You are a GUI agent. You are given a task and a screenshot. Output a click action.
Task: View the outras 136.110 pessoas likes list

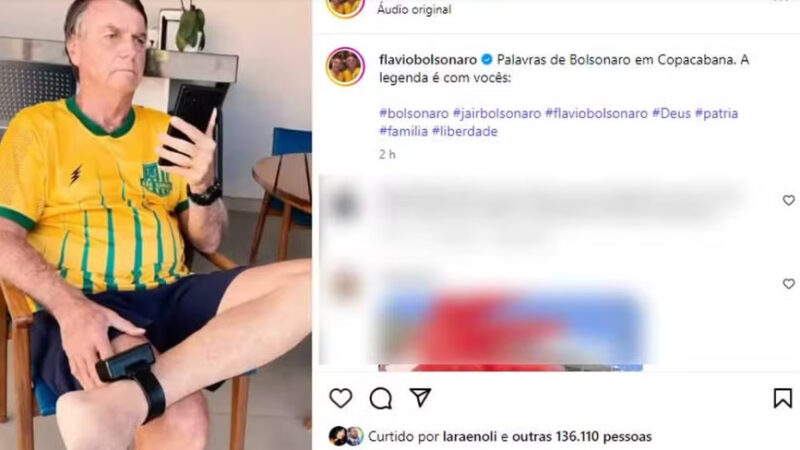tap(582, 437)
